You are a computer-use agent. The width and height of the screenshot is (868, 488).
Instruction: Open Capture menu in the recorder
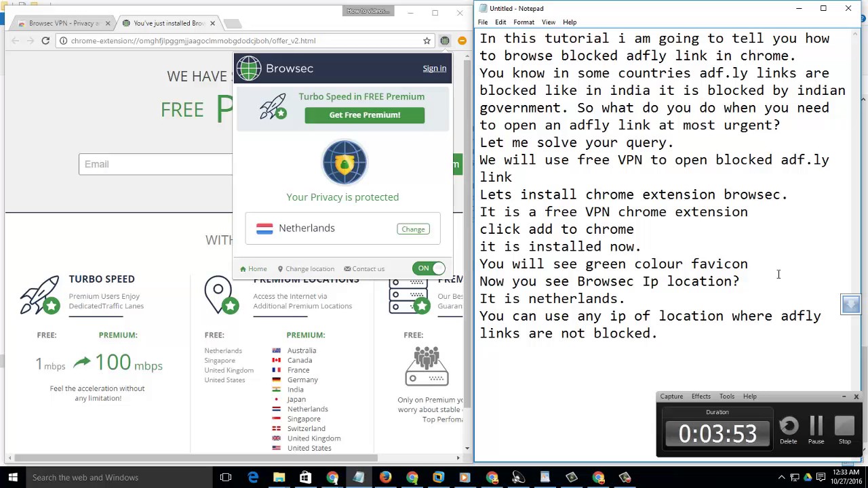[x=671, y=396]
